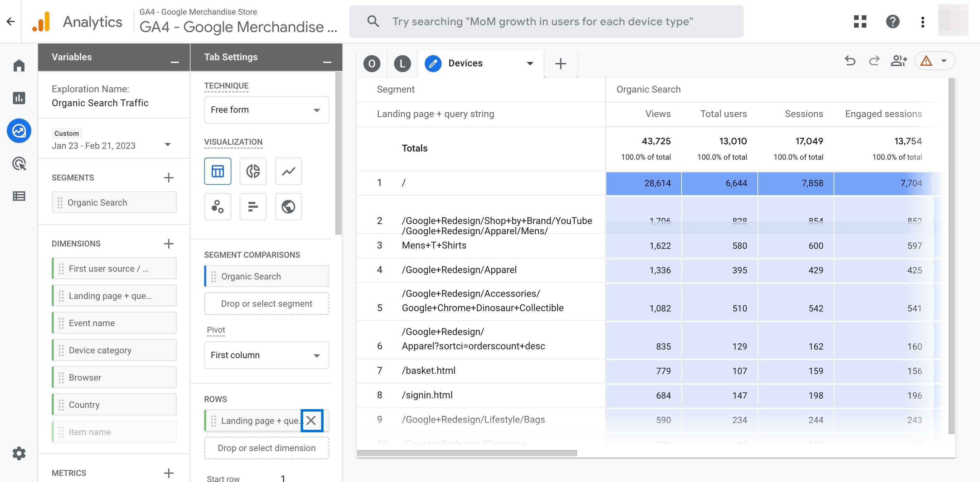980x482 pixels.
Task: Select Organic Search segment in Variables
Action: pos(114,203)
